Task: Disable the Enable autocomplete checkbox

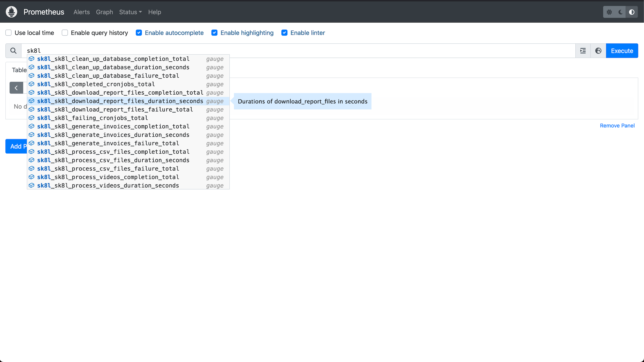Action: click(x=139, y=33)
